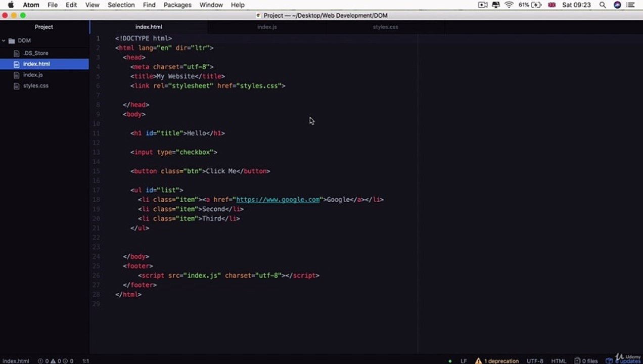Open the Help menu
This screenshot has height=364, width=643.
click(238, 5)
